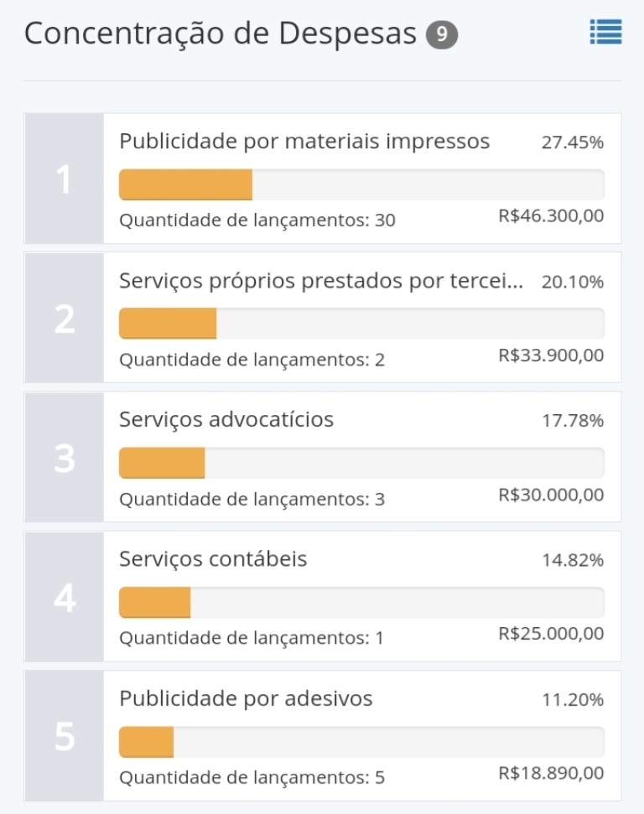Select rank number 2 tile
644x814 pixels.
65,318
